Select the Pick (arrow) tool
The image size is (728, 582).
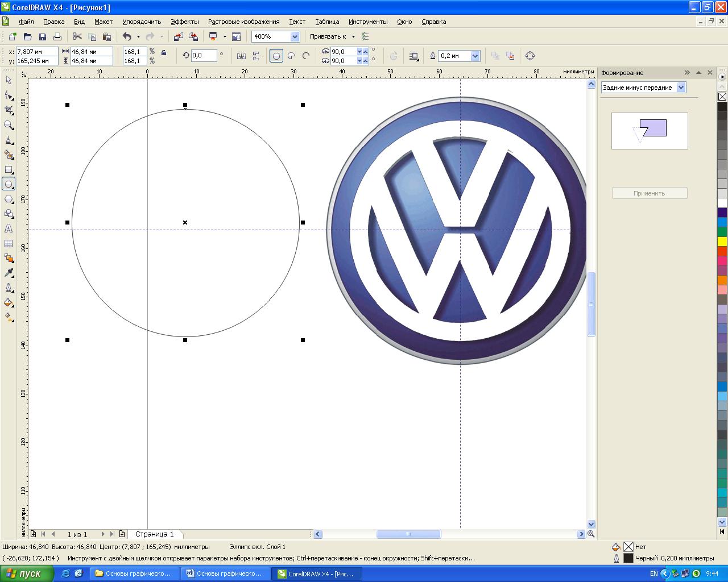9,80
